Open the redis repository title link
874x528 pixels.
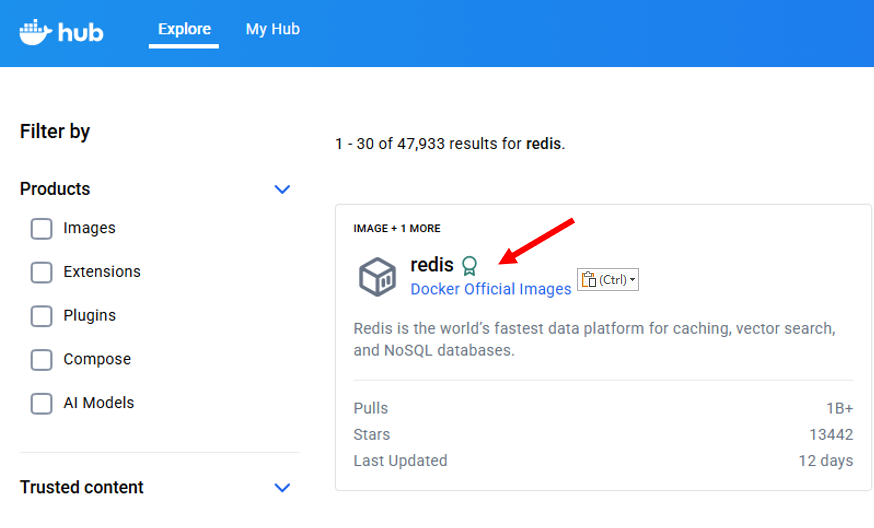[432, 265]
